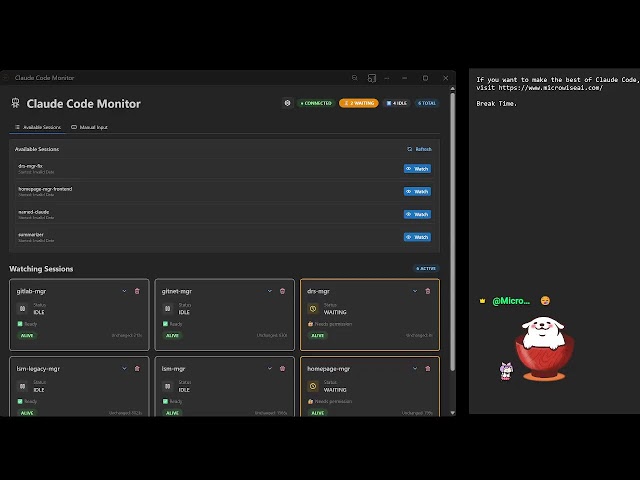Click the microwiseai.com URL in right panel
Screen dimensions: 640x480
(x=550, y=88)
